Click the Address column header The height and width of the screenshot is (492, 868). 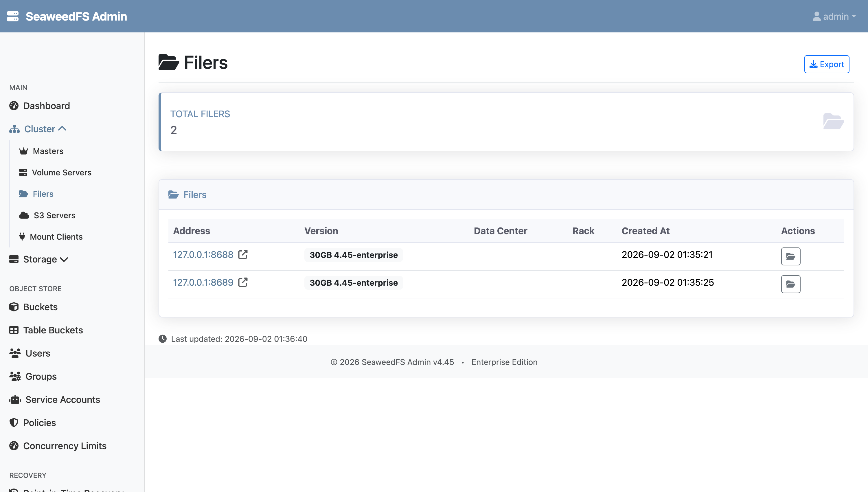[x=192, y=231]
